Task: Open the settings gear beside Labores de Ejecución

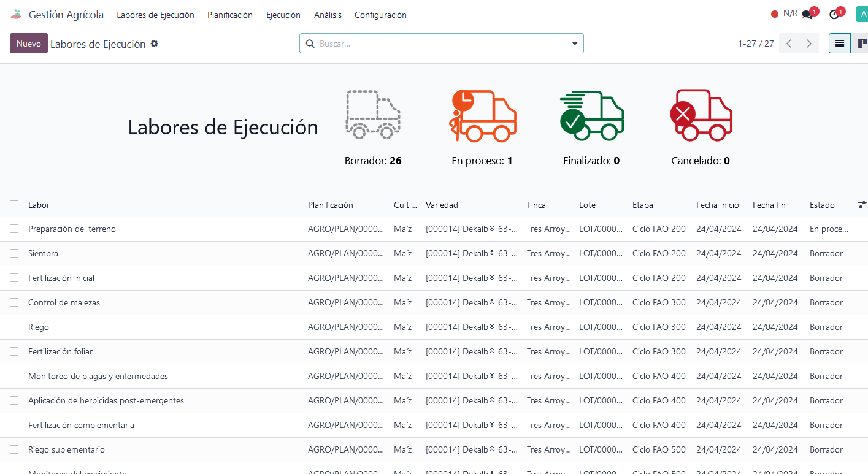Action: pyautogui.click(x=155, y=44)
